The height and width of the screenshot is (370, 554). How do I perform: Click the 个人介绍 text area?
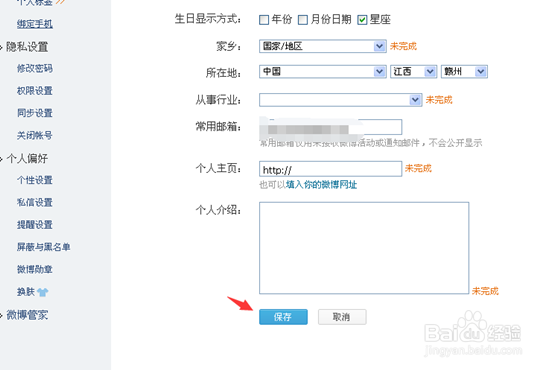[364, 248]
